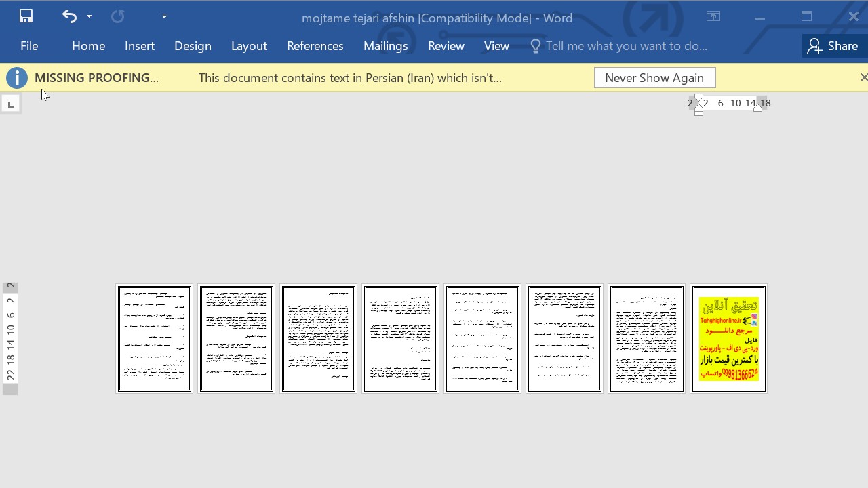The image size is (868, 488).
Task: Click the Tell me what you want field
Action: (x=626, y=46)
